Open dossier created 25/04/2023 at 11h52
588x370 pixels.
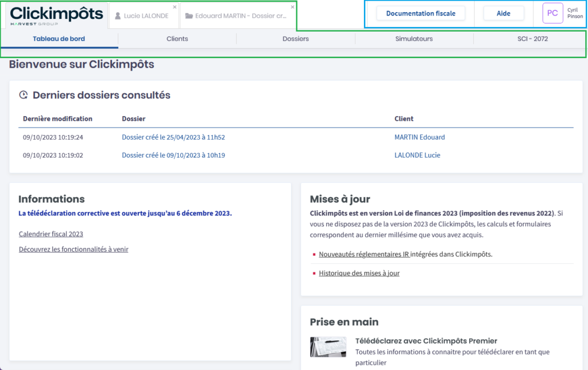[x=173, y=137]
